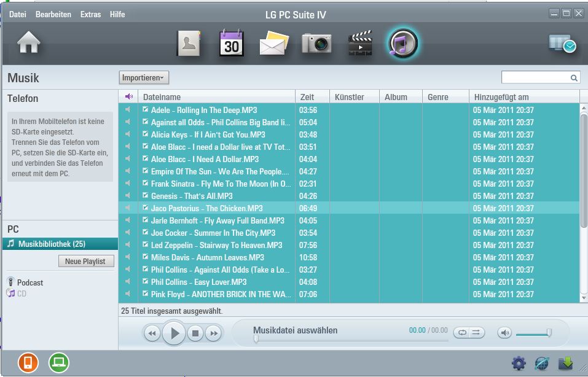Mute the player volume speaker button

coord(505,332)
